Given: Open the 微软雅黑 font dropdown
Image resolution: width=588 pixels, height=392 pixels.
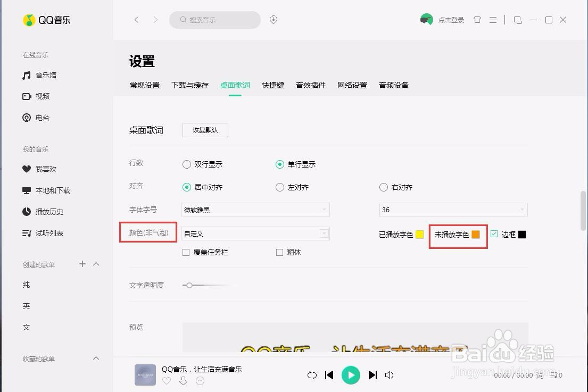Looking at the screenshot, I should [255, 210].
